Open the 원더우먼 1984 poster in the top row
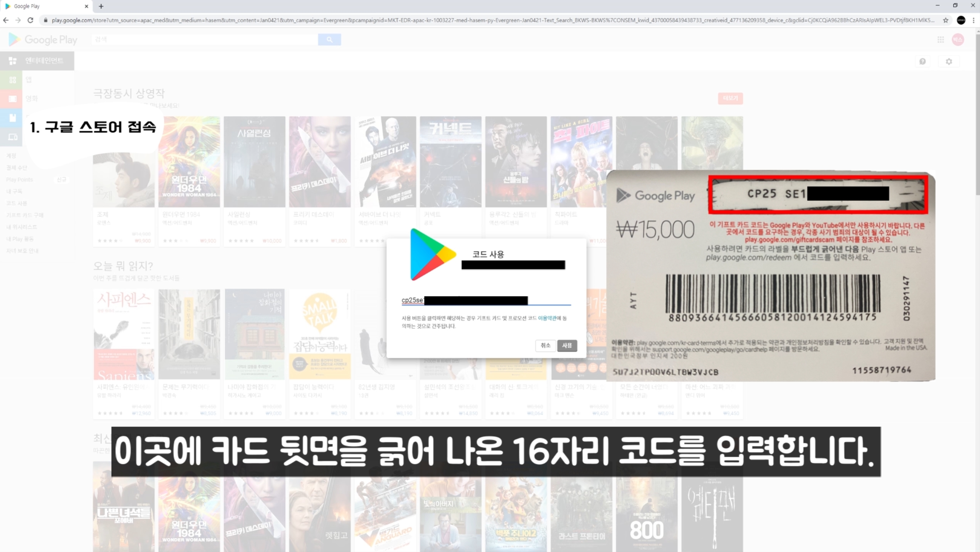The image size is (980, 552). pyautogui.click(x=189, y=161)
